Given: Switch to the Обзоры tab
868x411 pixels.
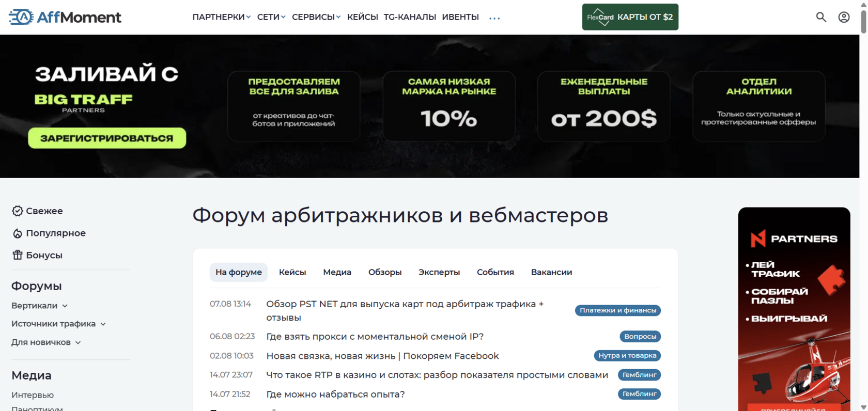Looking at the screenshot, I should pos(385,272).
